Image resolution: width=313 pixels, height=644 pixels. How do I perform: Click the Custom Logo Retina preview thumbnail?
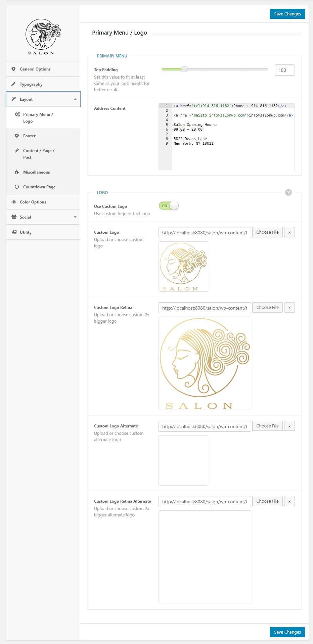coord(205,363)
